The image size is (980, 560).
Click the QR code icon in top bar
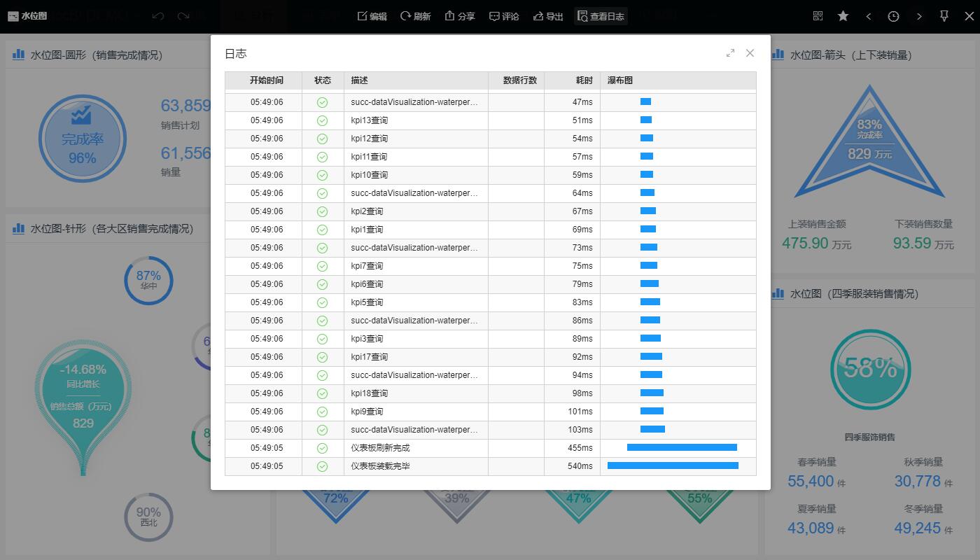point(818,16)
